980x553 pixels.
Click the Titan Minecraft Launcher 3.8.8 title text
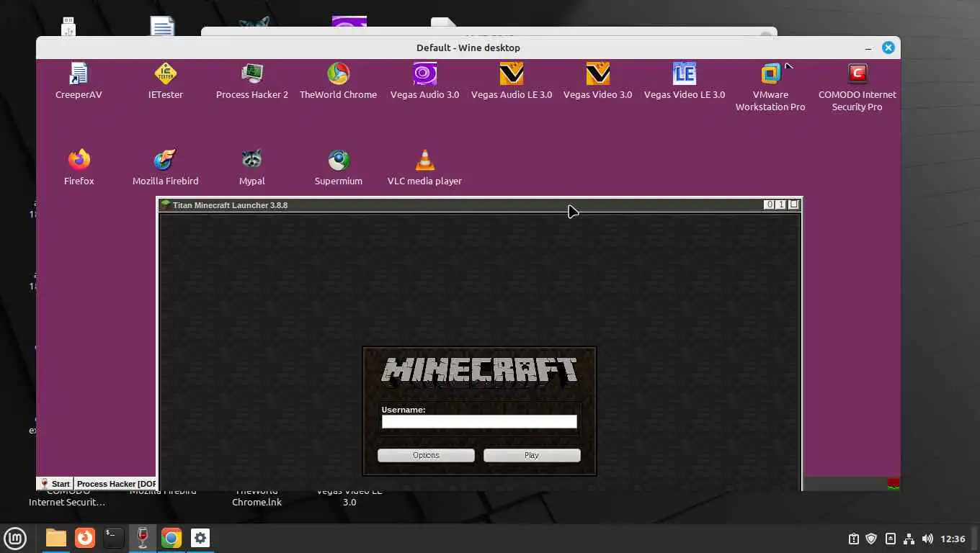click(x=230, y=205)
